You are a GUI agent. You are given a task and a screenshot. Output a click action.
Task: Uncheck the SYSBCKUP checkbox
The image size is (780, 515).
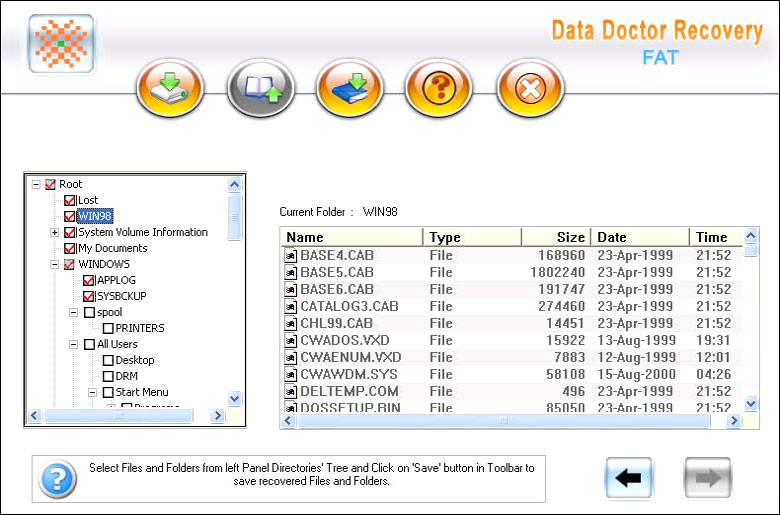(89, 297)
